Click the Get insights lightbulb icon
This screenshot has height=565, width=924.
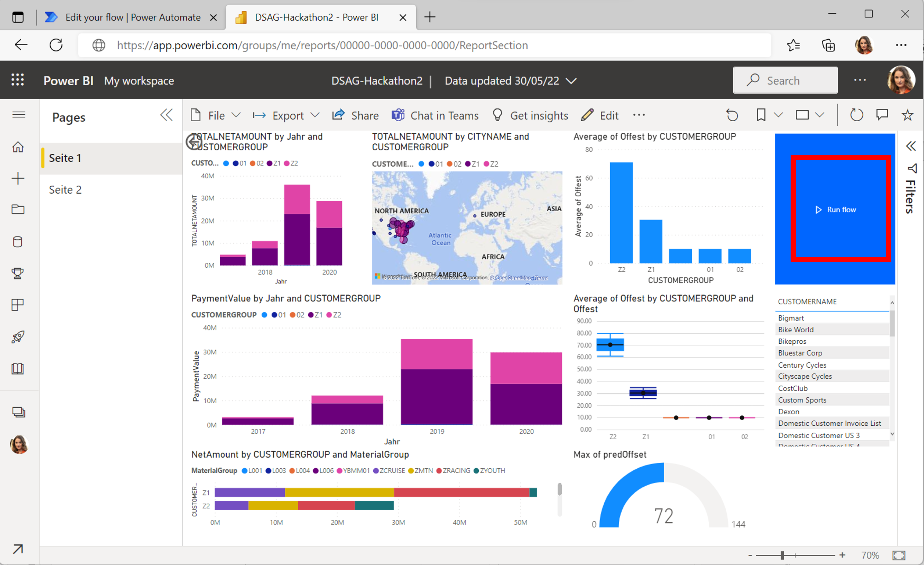[x=496, y=115]
